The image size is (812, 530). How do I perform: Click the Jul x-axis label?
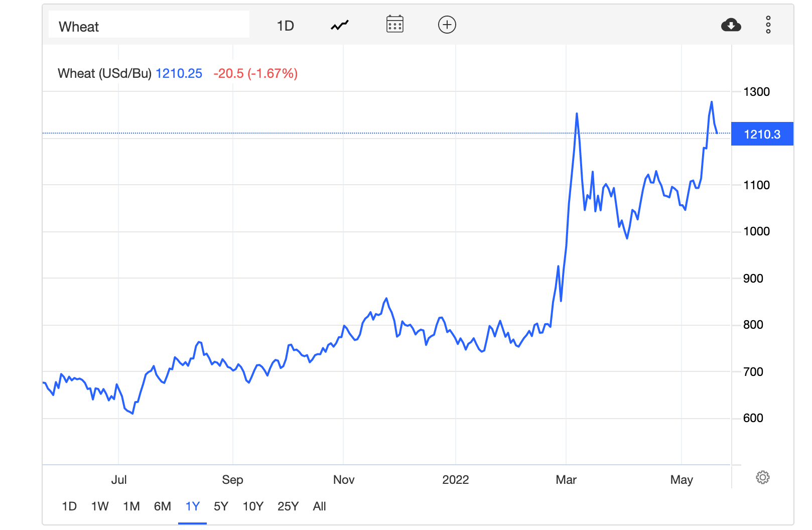pyautogui.click(x=119, y=480)
